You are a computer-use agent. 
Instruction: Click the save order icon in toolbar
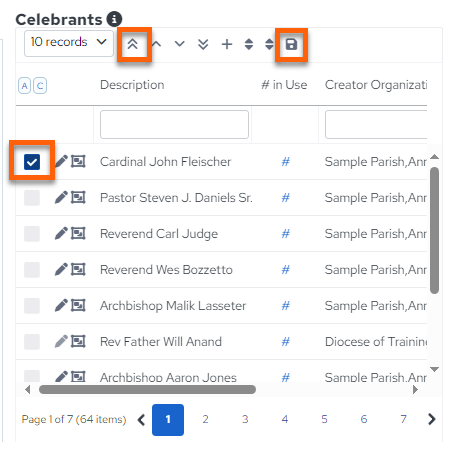point(291,44)
